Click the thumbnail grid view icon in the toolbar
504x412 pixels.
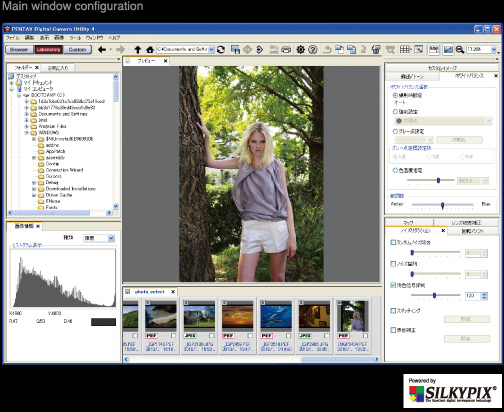click(405, 50)
